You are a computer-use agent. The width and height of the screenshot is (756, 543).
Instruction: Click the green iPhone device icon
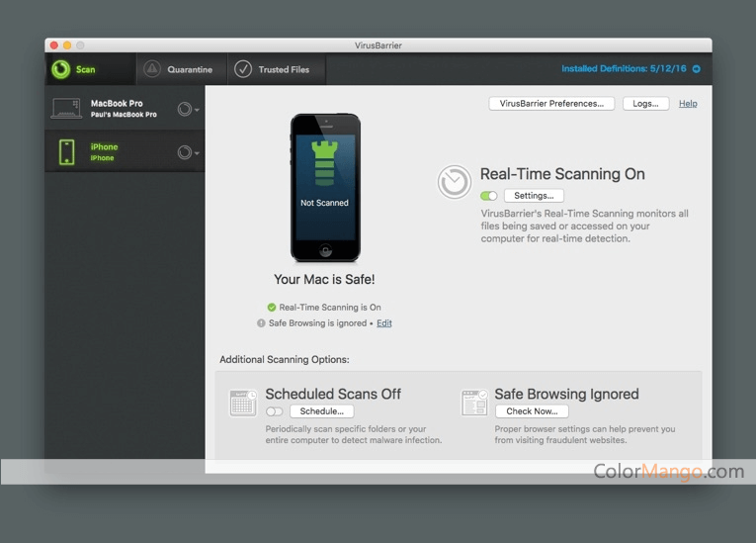click(x=66, y=151)
